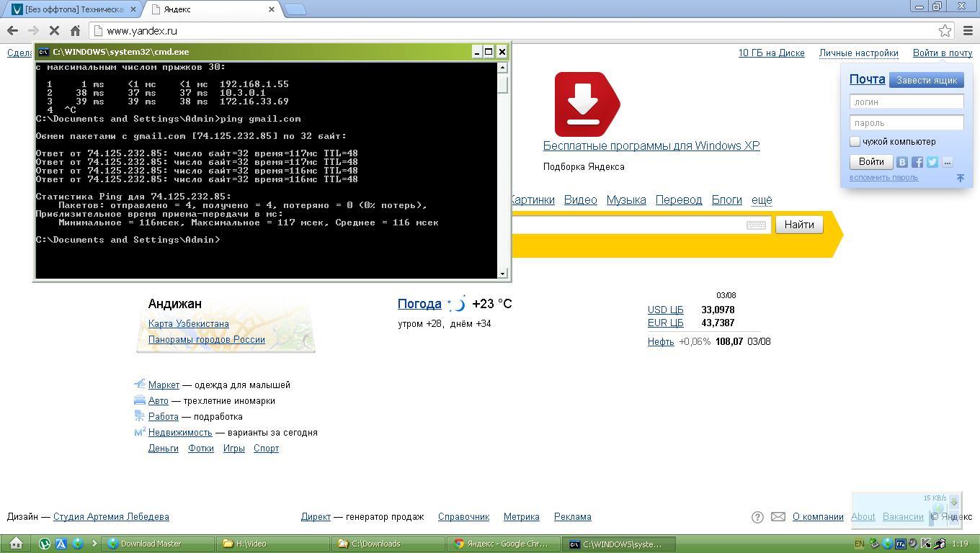Open Личные настройки link
980x553 pixels.
click(x=858, y=53)
